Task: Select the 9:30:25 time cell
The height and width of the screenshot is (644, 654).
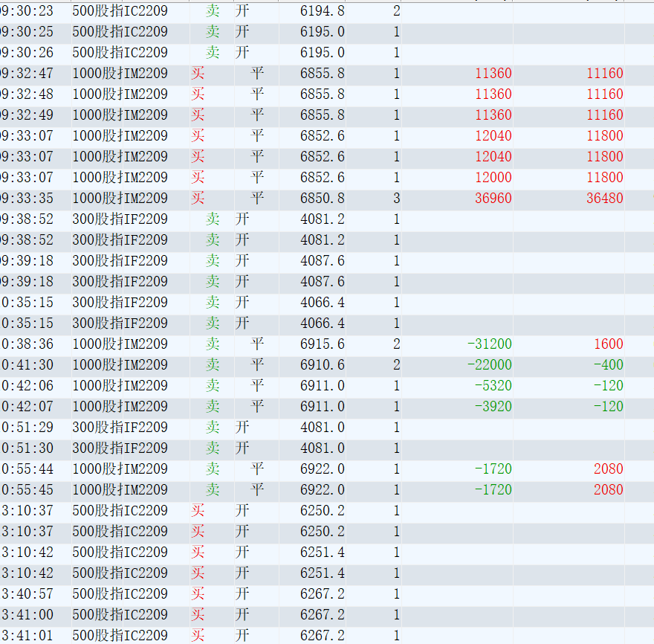Action: [x=27, y=32]
